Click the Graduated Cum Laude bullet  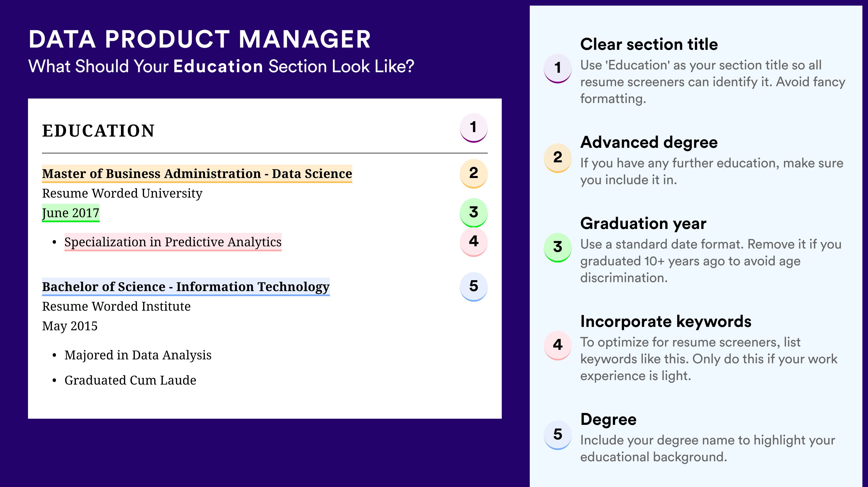pyautogui.click(x=130, y=380)
